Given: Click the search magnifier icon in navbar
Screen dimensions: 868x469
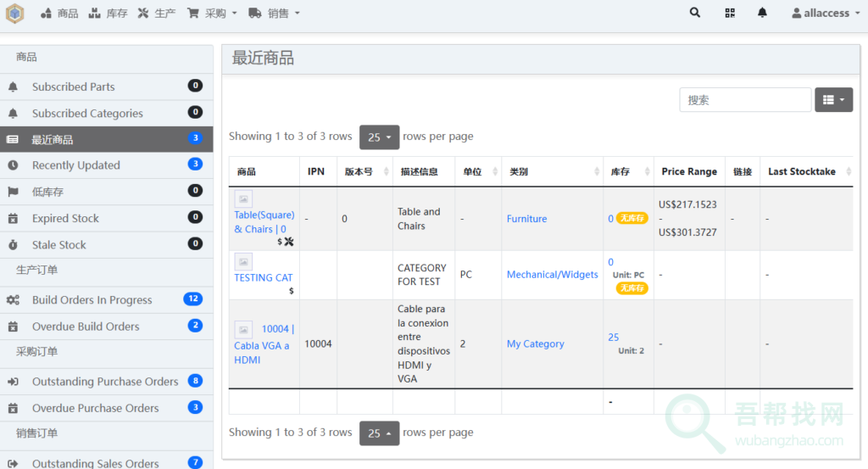Looking at the screenshot, I should pos(695,13).
